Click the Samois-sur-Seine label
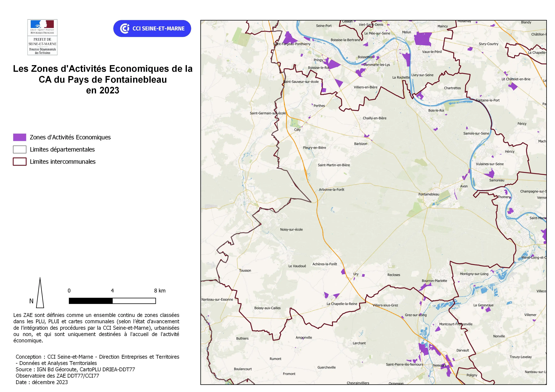The width and height of the screenshot is (555, 392). point(476,133)
